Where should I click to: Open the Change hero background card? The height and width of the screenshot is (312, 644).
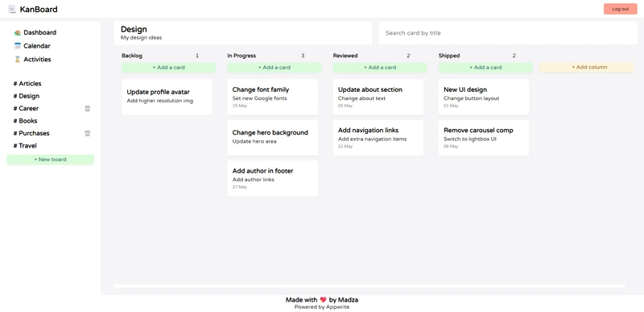coord(273,138)
